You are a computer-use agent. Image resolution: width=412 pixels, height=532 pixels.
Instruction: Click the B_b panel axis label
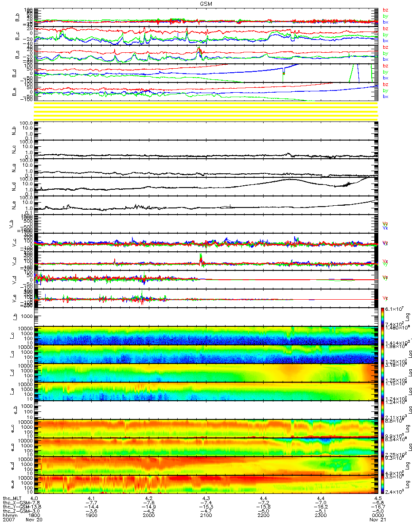click(18, 17)
